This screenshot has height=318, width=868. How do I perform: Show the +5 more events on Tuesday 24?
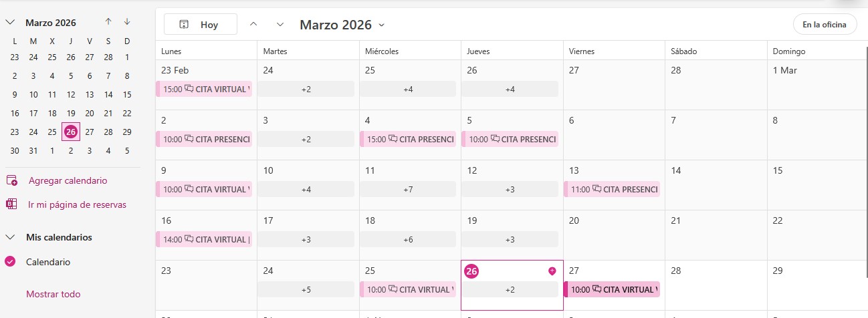click(x=306, y=289)
